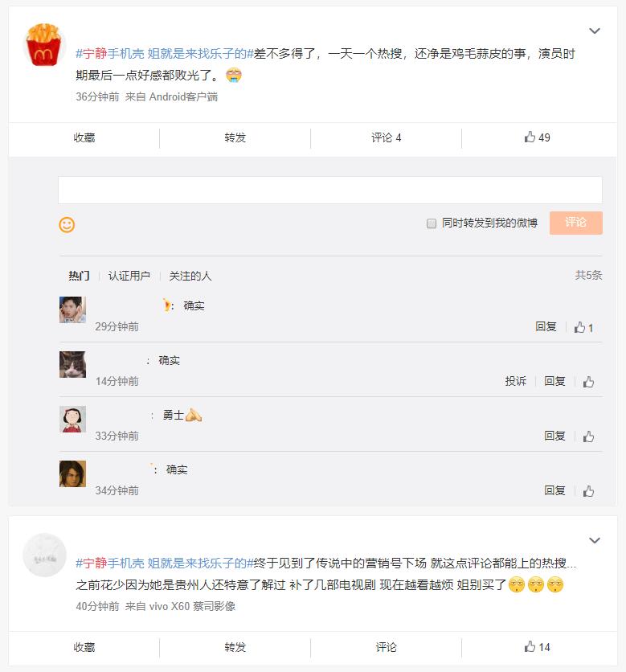Enable 同时转发到我的微博 checkbox
This screenshot has height=672, width=626.
click(430, 224)
